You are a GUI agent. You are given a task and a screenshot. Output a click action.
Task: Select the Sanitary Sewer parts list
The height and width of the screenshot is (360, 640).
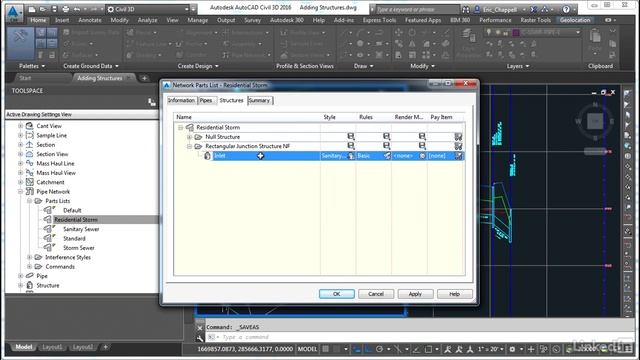(81, 229)
